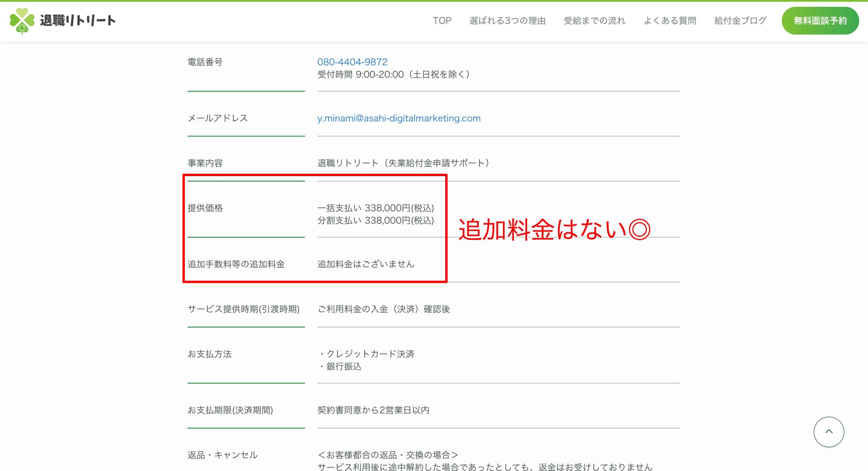The width and height of the screenshot is (868, 471).
Task: Click the 無料面談予約 green button
Action: click(820, 21)
